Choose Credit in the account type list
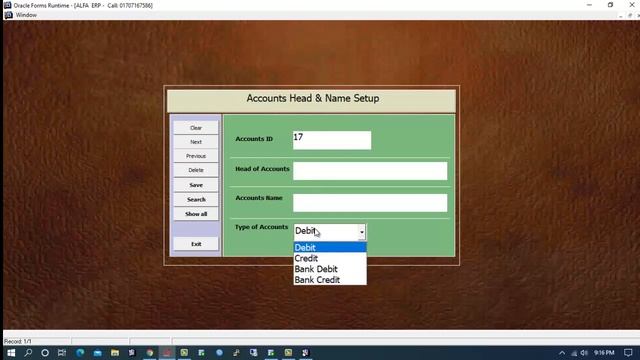The image size is (640, 360). click(330, 258)
